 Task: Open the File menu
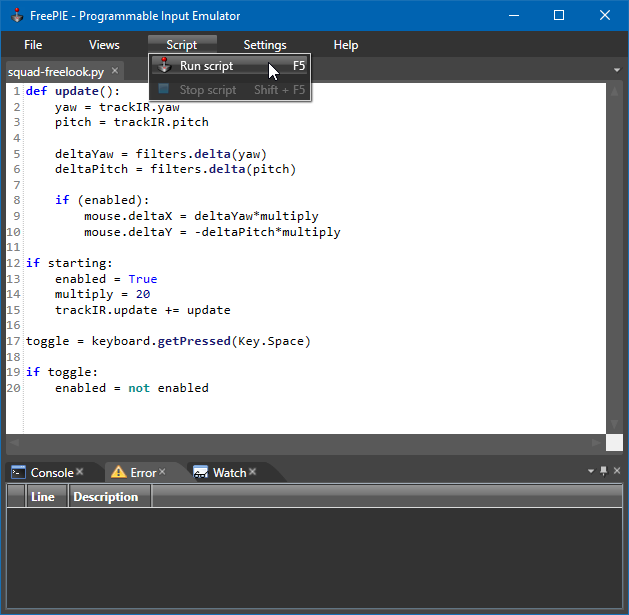coord(33,45)
